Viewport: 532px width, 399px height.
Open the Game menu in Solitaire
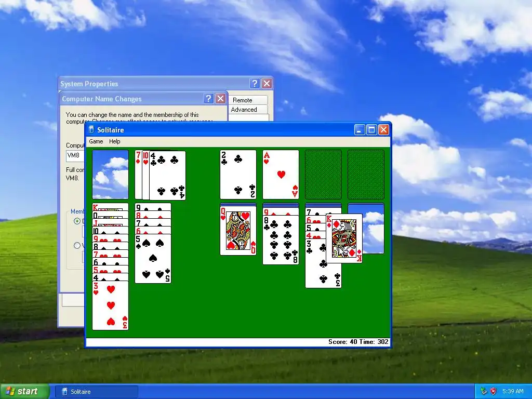click(x=96, y=141)
